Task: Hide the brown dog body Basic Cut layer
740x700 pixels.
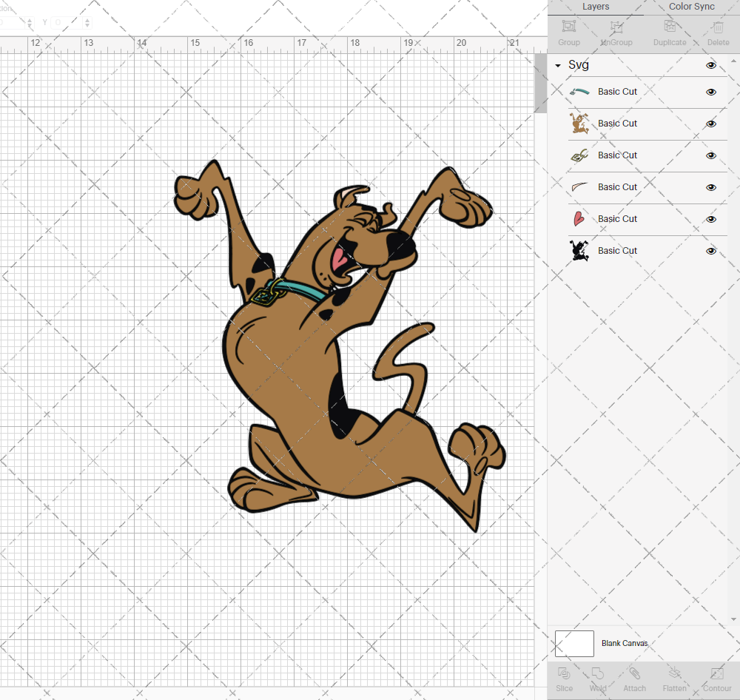Action: click(x=710, y=124)
